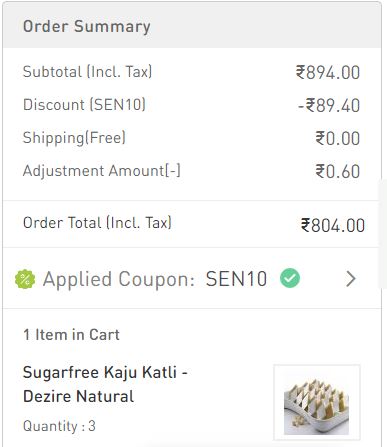Click the Adjustment Amount[-] label
The image size is (387, 447).
click(x=102, y=171)
